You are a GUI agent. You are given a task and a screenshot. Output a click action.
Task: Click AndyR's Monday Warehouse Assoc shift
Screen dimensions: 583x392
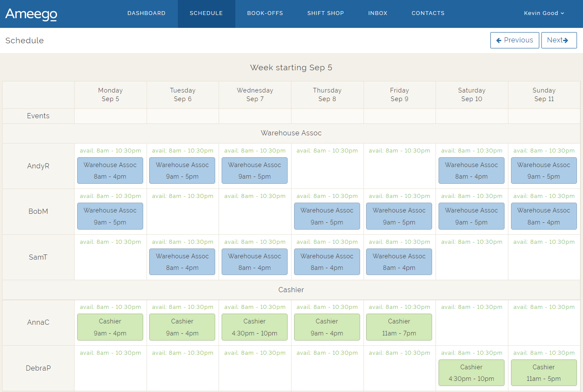[110, 171]
